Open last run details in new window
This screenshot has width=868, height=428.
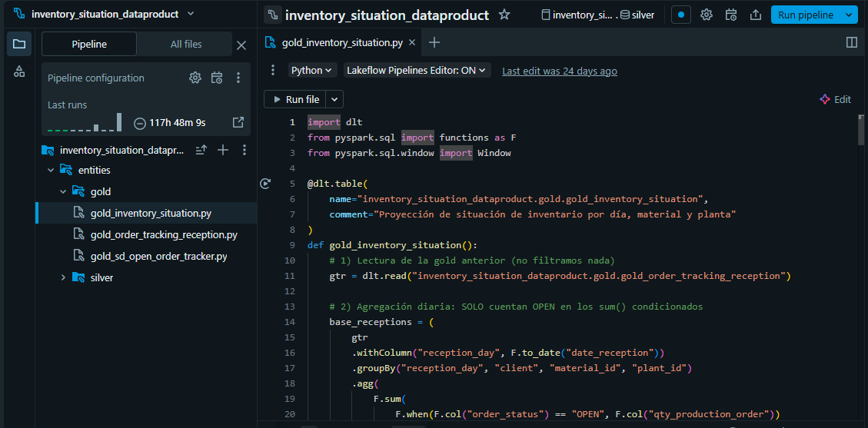(x=238, y=122)
